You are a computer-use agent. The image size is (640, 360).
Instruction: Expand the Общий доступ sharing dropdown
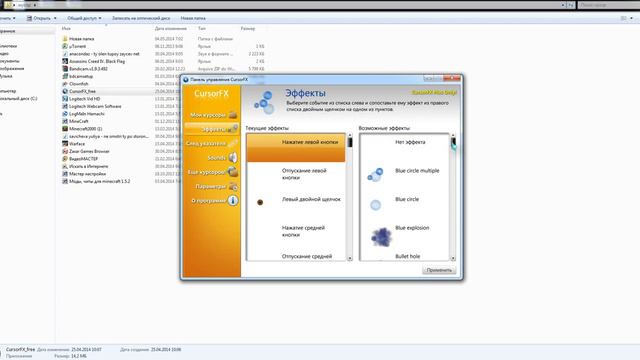coord(84,18)
